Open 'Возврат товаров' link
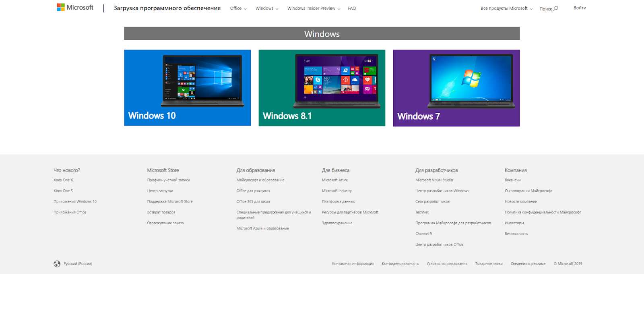 pos(161,212)
